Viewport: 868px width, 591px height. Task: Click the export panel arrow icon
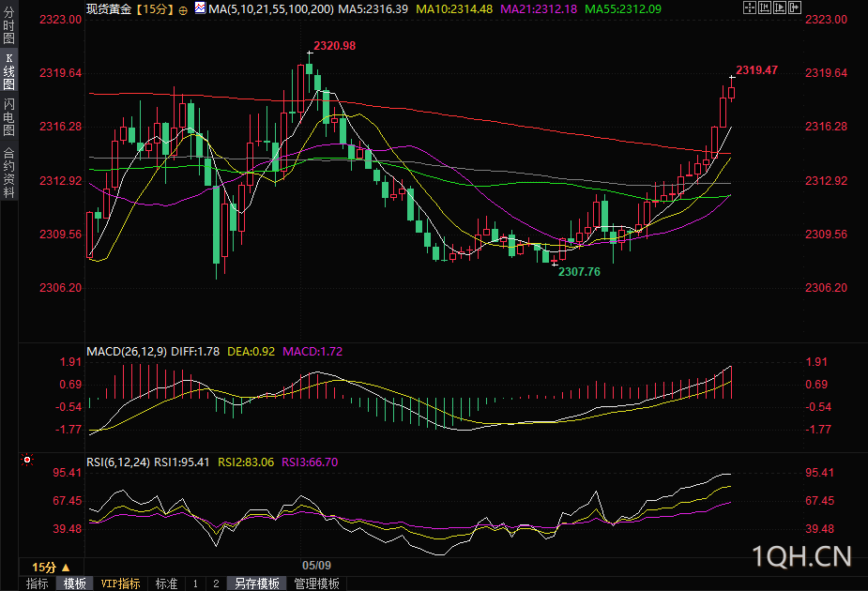[x=795, y=8]
